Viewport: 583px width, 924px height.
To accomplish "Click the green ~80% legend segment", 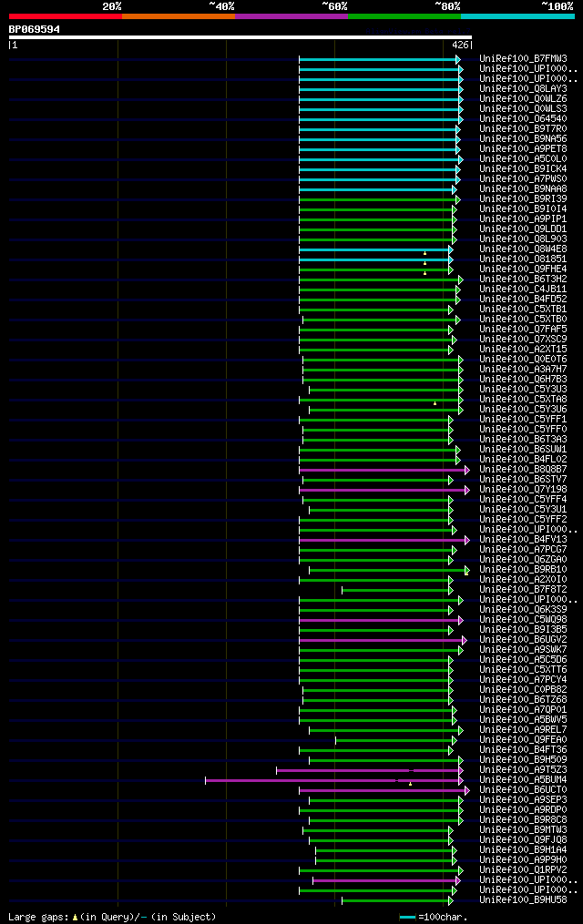I will pyautogui.click(x=404, y=16).
